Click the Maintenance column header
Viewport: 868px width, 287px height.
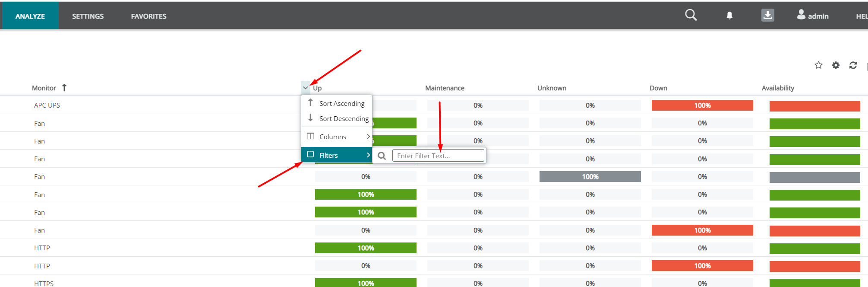click(445, 88)
